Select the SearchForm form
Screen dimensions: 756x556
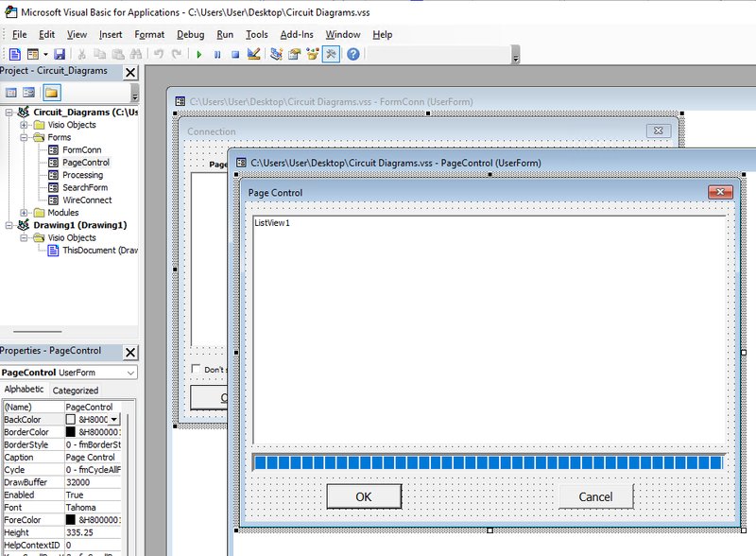(x=85, y=188)
